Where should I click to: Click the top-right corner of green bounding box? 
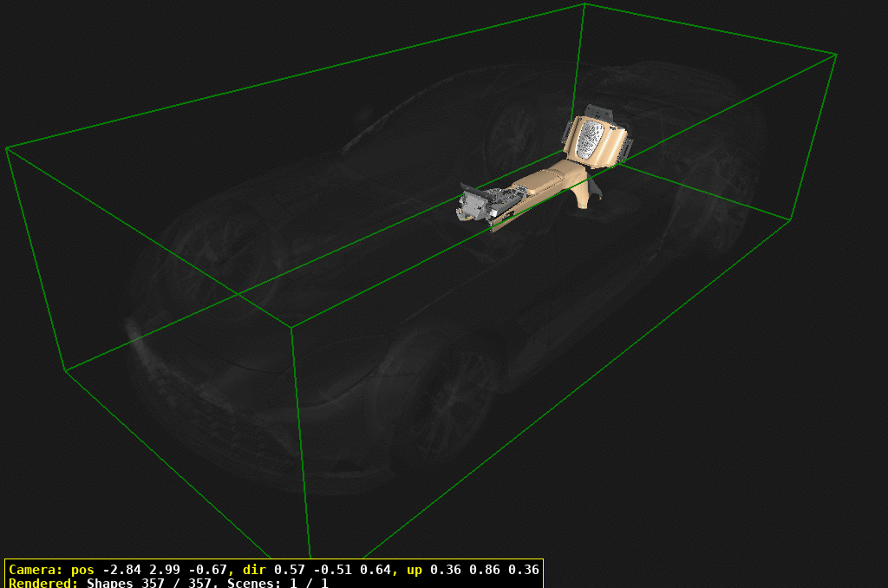click(836, 55)
